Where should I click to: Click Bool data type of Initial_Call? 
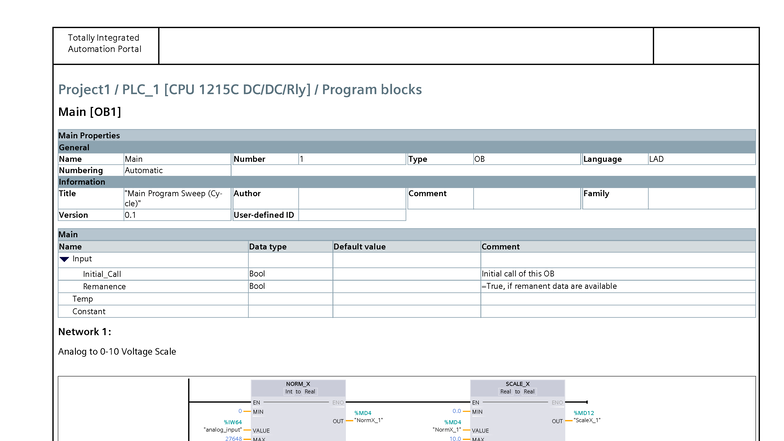tap(257, 274)
